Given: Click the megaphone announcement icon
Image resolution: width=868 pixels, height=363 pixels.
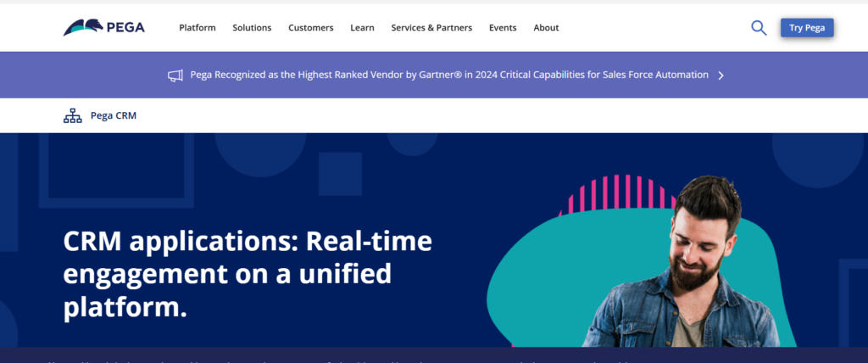Looking at the screenshot, I should (x=175, y=75).
